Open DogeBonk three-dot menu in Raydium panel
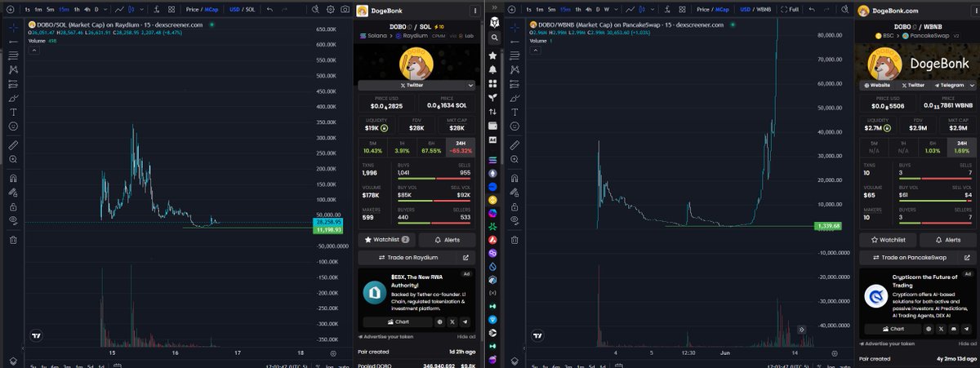The image size is (980, 368). [474, 11]
